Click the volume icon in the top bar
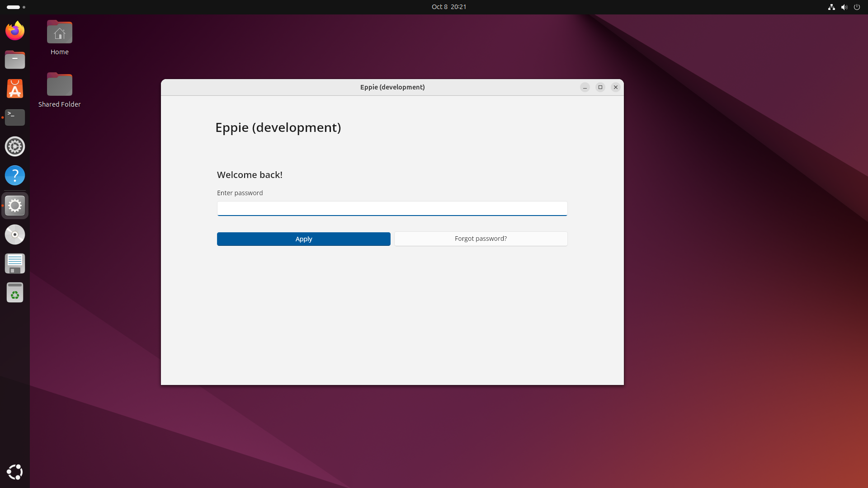Viewport: 868px width, 488px height. [x=844, y=7]
